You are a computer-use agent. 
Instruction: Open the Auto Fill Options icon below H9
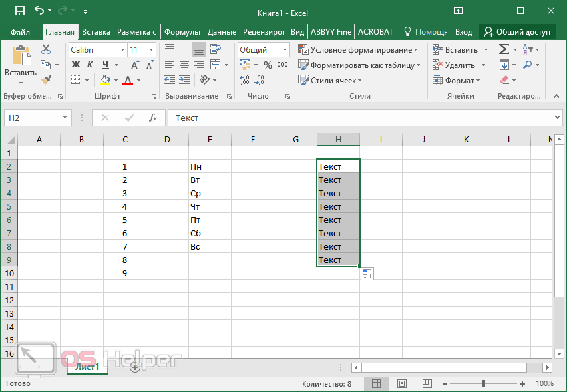(x=367, y=273)
